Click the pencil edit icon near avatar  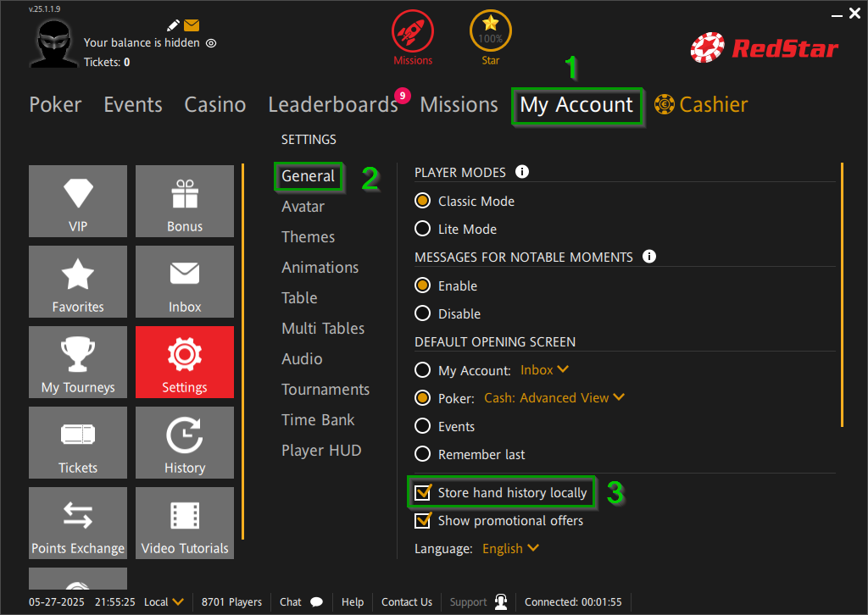pos(174,25)
